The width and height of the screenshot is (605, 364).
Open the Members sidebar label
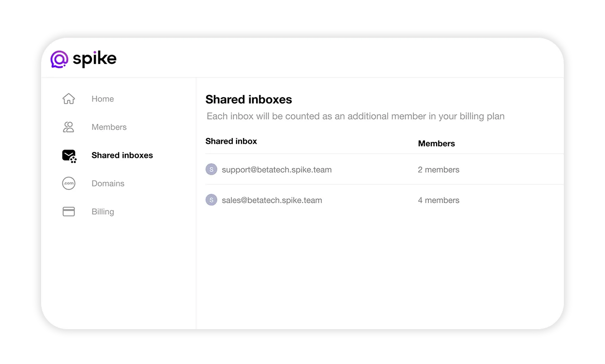click(x=109, y=127)
